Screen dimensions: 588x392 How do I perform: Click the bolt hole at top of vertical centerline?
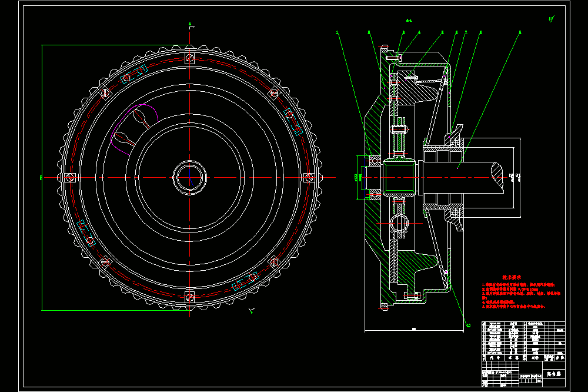click(190, 58)
